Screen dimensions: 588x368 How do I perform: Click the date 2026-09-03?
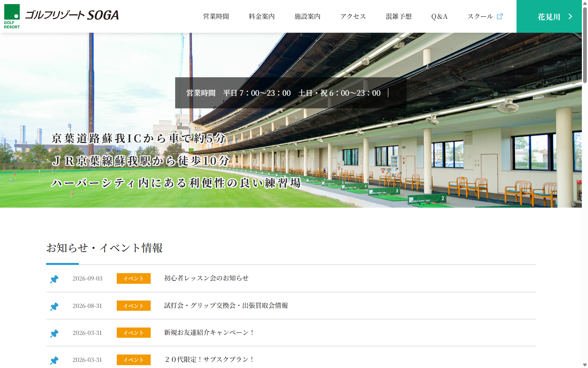click(x=87, y=278)
